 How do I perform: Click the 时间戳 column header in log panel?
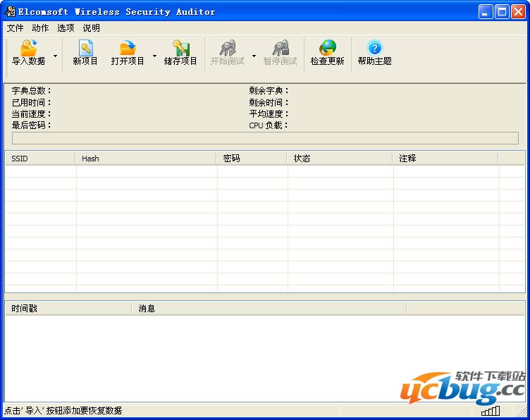pyautogui.click(x=68, y=308)
